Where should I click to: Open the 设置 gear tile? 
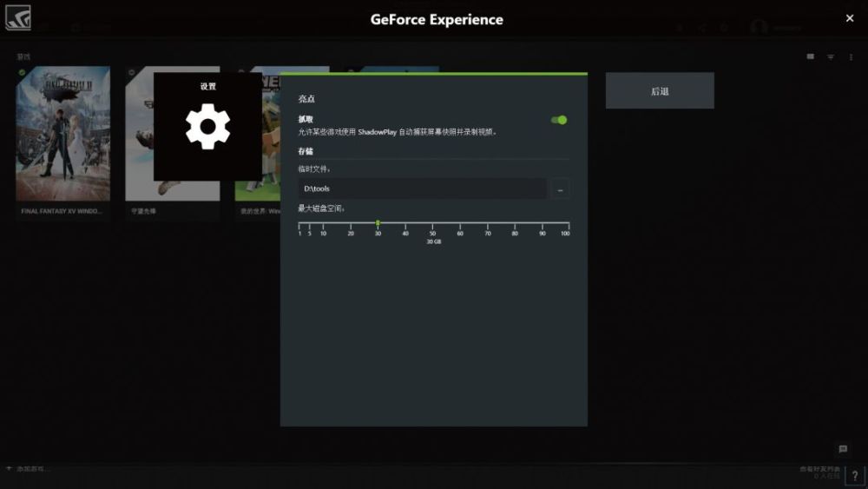pyautogui.click(x=207, y=126)
